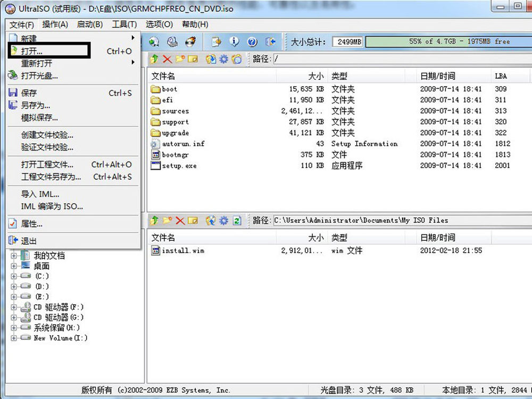Click the green refresh icon in the local pane toolbar
This screenshot has height=399, width=532.
pos(237,220)
